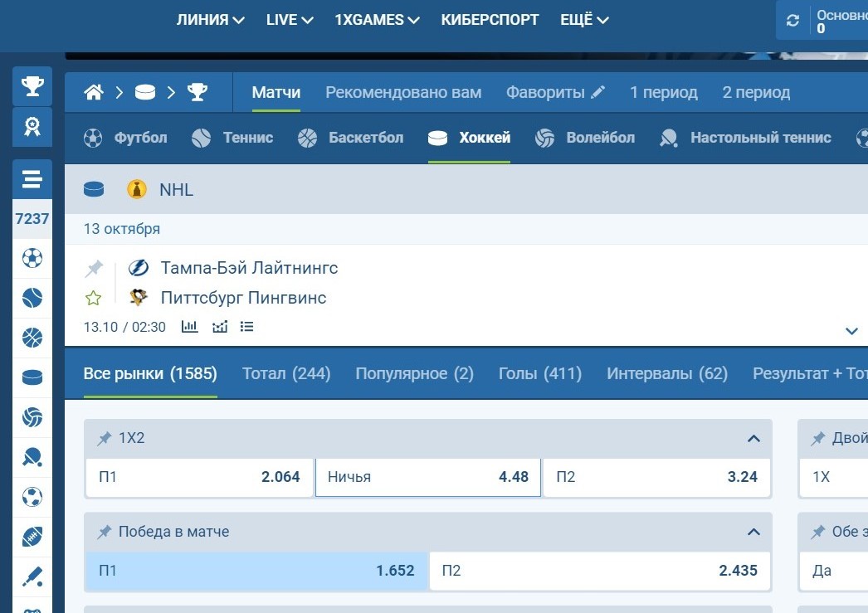Viewport: 868px width, 613px height.
Task: Open the Рекомендовано вам tab
Action: [403, 92]
